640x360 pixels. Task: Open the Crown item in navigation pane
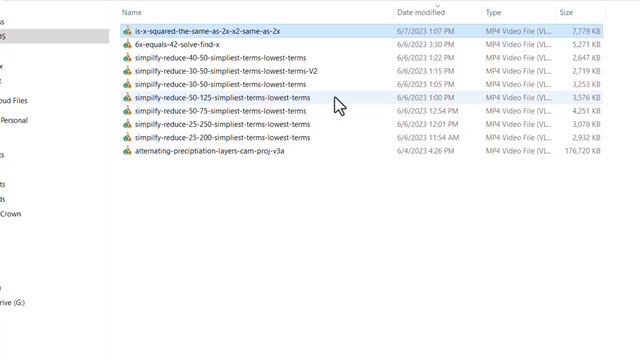point(11,214)
